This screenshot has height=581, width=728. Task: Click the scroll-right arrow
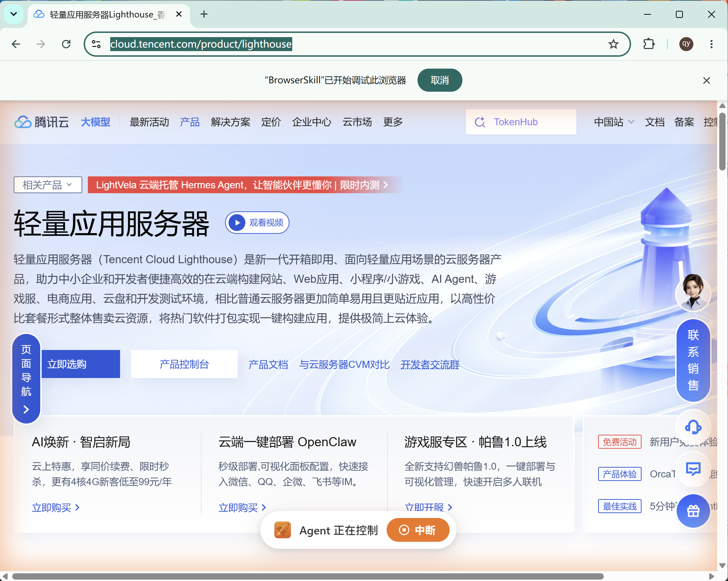tap(711, 576)
